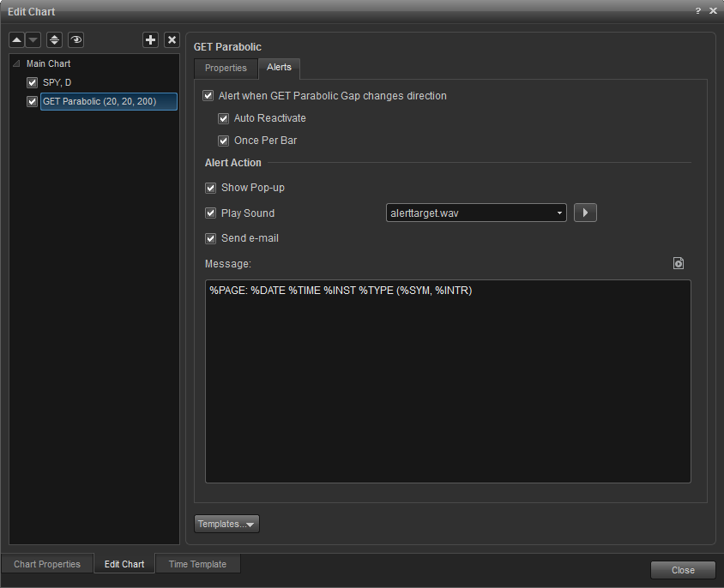
Task: Click the Close button
Action: (x=683, y=570)
